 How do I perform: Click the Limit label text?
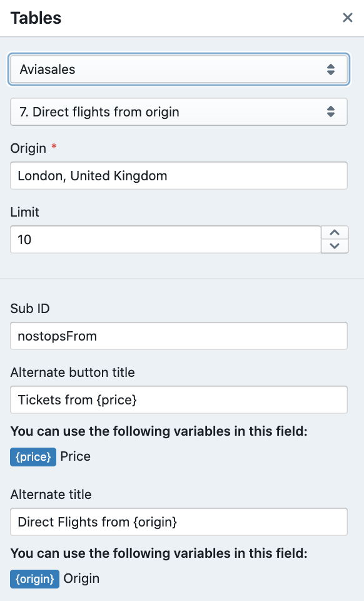click(x=24, y=212)
